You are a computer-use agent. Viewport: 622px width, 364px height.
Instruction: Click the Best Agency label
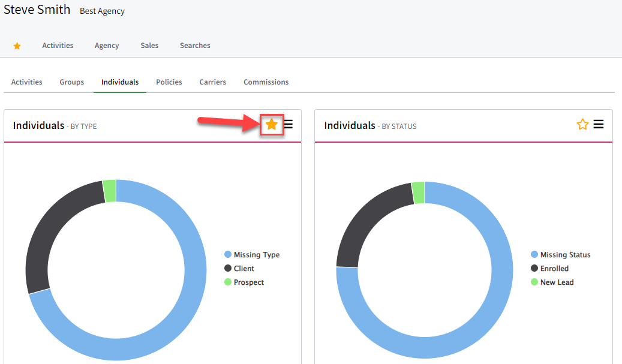(102, 11)
